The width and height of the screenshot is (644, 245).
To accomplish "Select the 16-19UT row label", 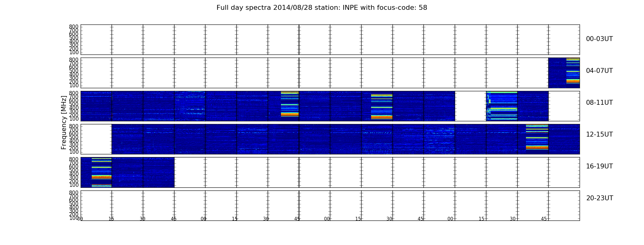I will pos(599,166).
